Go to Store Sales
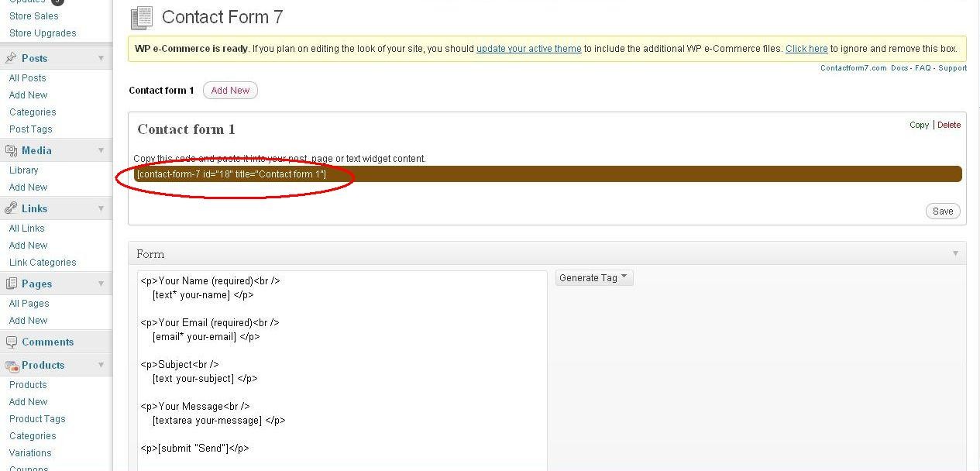Screen dimensions: 980x471 [33, 15]
